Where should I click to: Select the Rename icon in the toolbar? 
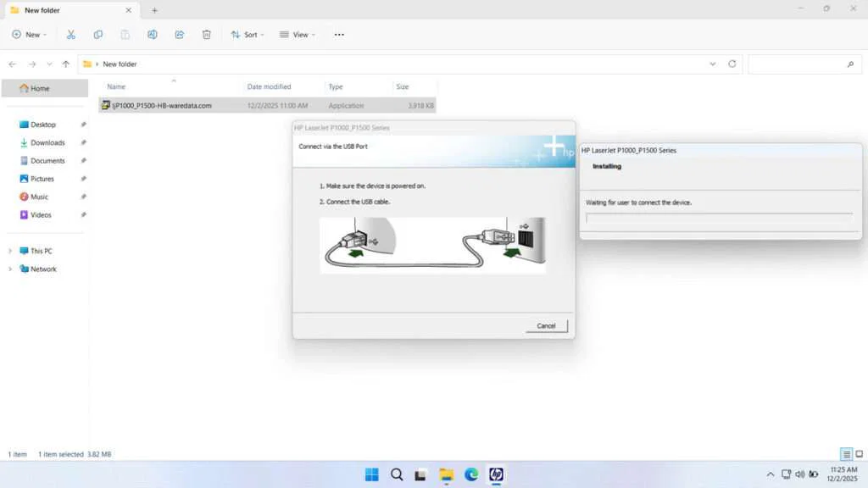pyautogui.click(x=153, y=34)
